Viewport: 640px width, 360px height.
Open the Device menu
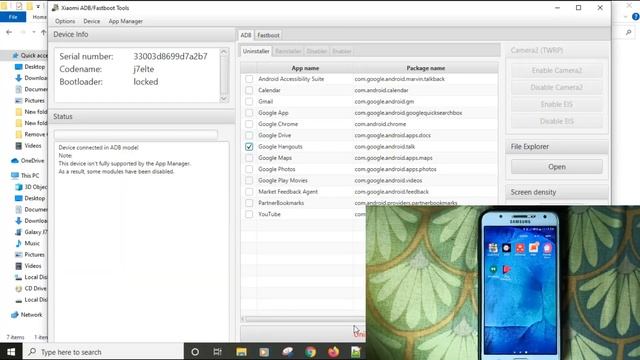[91, 21]
